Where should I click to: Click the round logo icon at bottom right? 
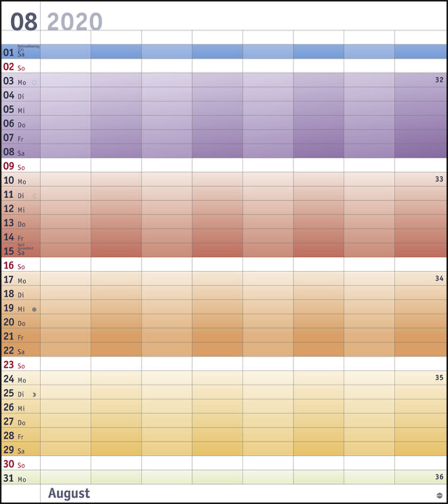(440, 495)
